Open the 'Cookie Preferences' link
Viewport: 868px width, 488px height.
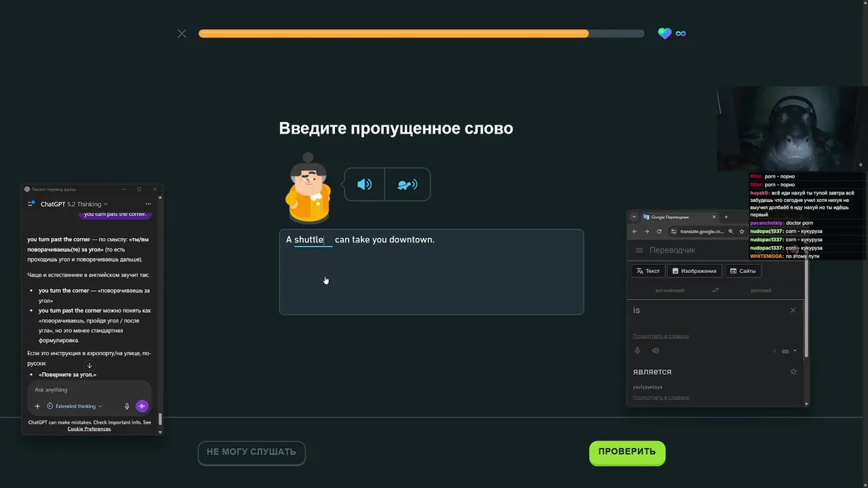tap(89, 428)
